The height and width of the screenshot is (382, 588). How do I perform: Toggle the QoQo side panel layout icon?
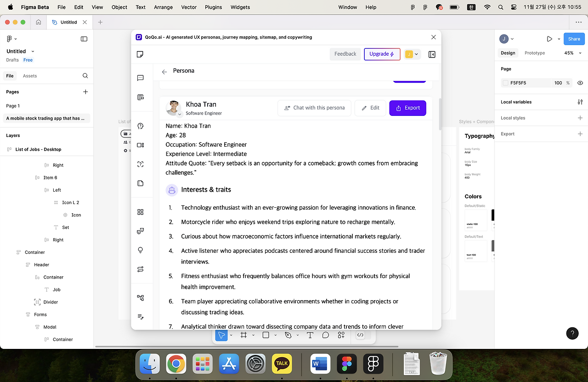432,54
